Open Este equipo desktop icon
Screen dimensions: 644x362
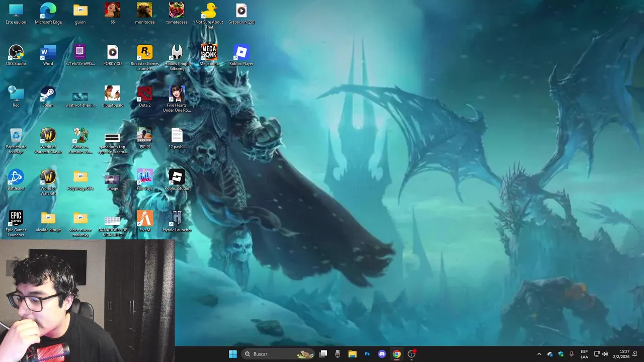point(16,14)
